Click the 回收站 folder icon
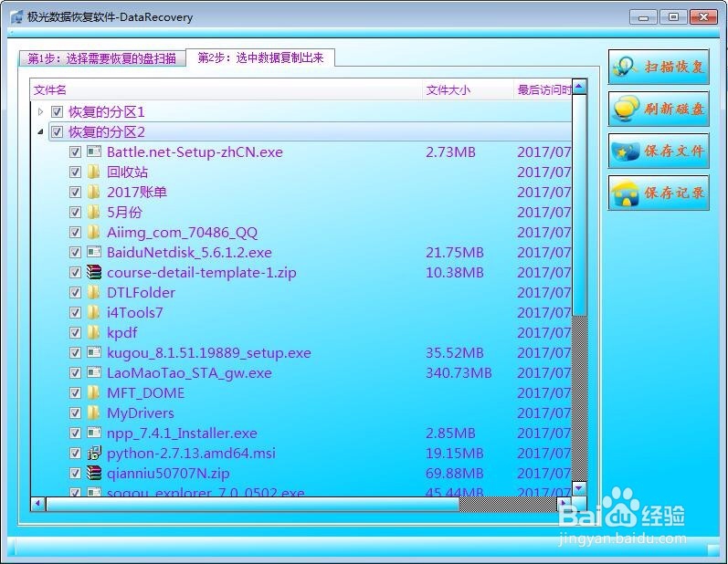The width and height of the screenshot is (728, 564). point(94,172)
